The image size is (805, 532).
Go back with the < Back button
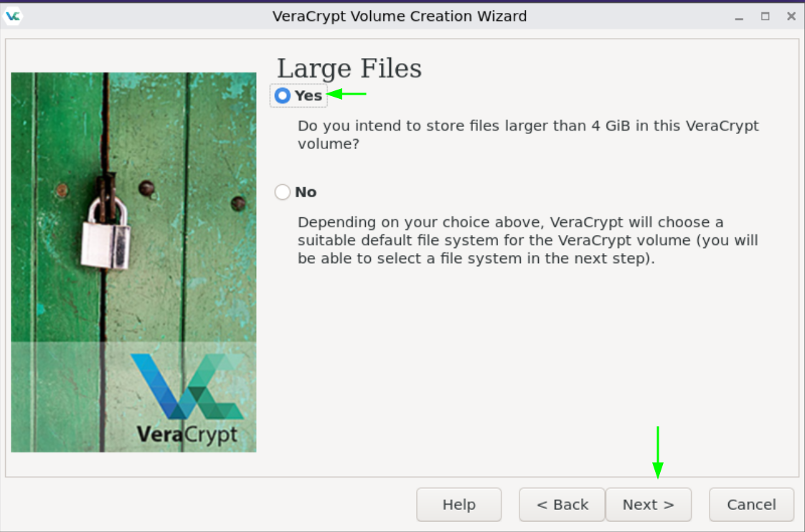tap(562, 504)
